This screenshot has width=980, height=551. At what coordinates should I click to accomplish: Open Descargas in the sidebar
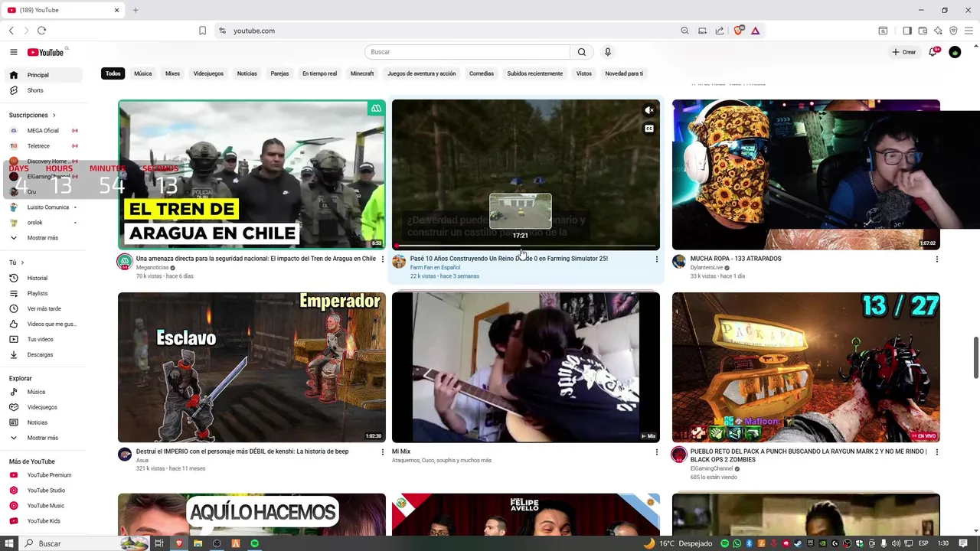[43, 354]
